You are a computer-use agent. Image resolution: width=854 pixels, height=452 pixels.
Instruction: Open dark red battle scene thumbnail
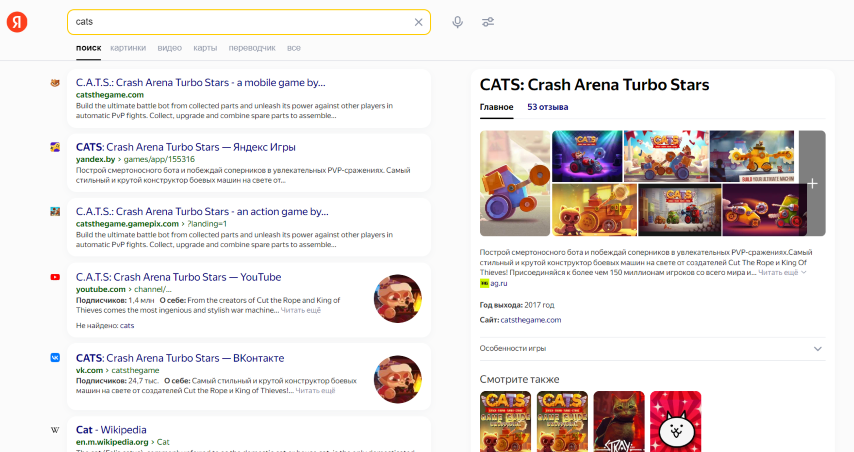(764, 210)
